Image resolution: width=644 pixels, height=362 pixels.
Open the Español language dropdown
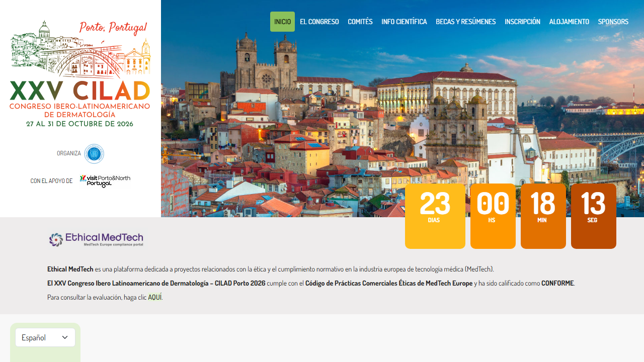tap(45, 337)
